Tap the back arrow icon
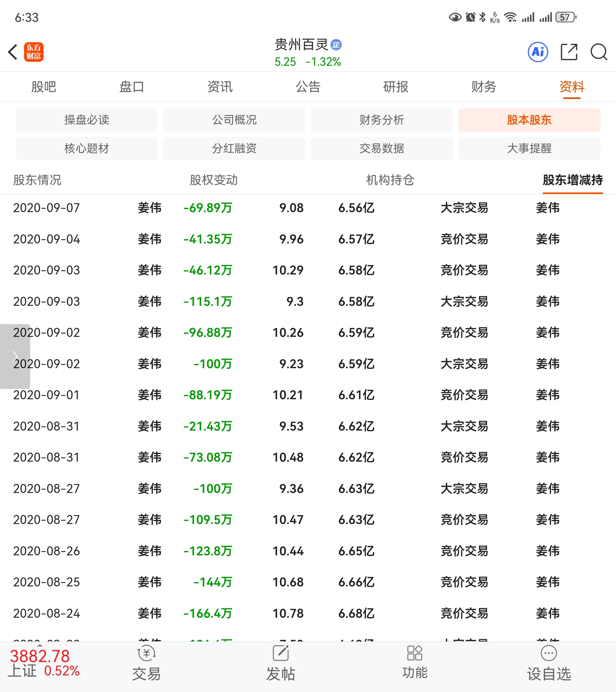616x692 pixels. tap(13, 52)
